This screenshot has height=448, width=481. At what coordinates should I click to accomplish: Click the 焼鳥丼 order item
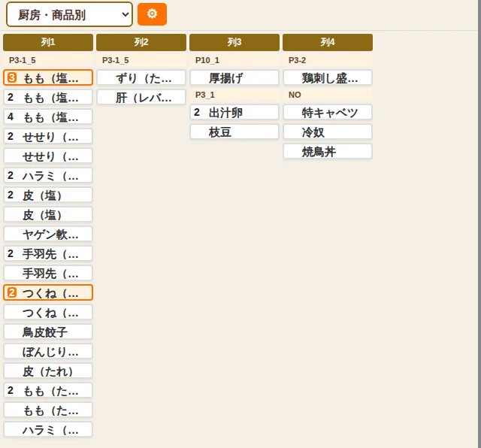pos(328,152)
